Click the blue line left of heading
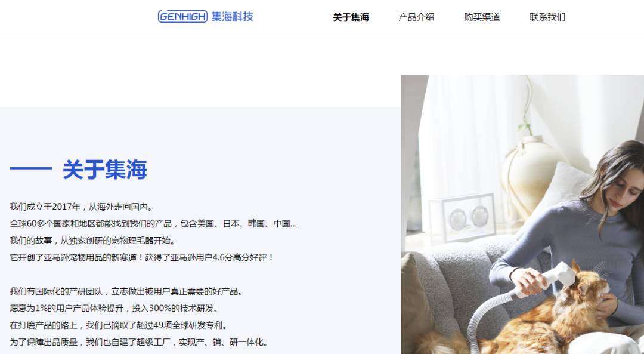This screenshot has width=644, height=354. [31, 168]
